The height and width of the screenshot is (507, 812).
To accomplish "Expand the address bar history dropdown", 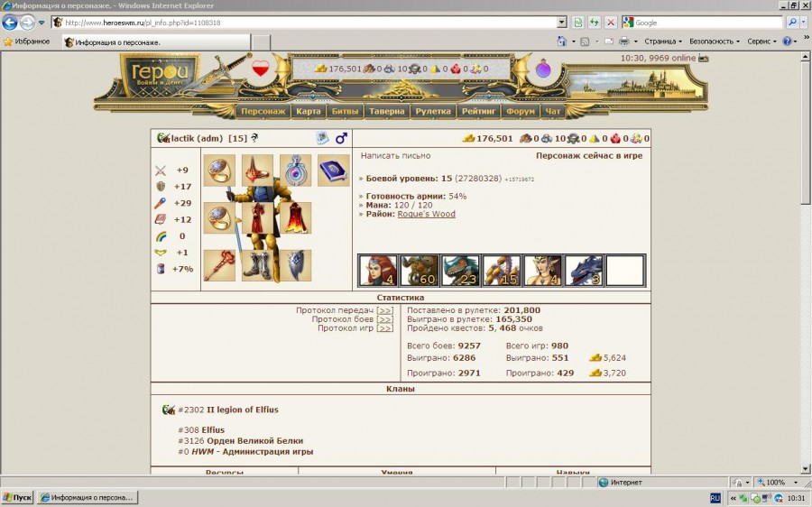I will click(x=562, y=23).
